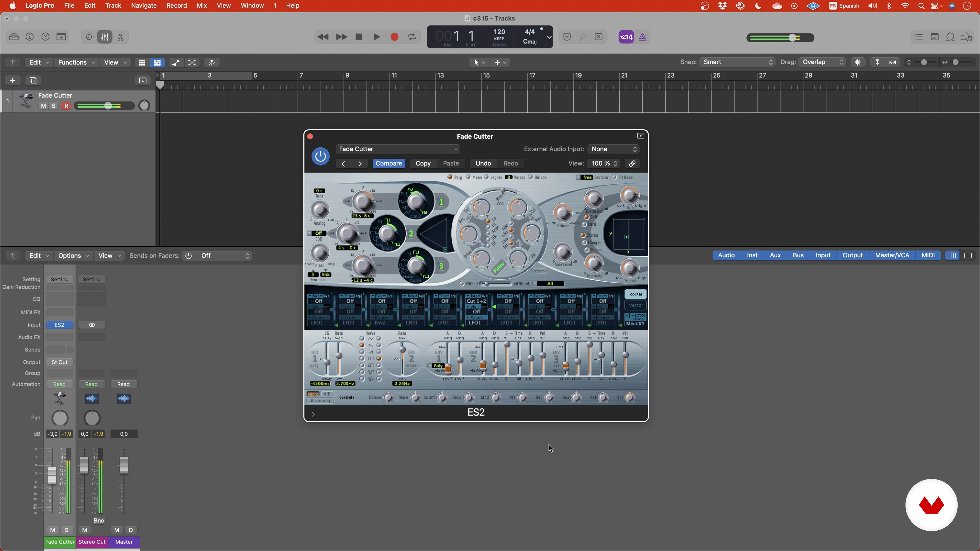The height and width of the screenshot is (551, 980).
Task: Click the Fast Forward transport button
Action: [341, 37]
